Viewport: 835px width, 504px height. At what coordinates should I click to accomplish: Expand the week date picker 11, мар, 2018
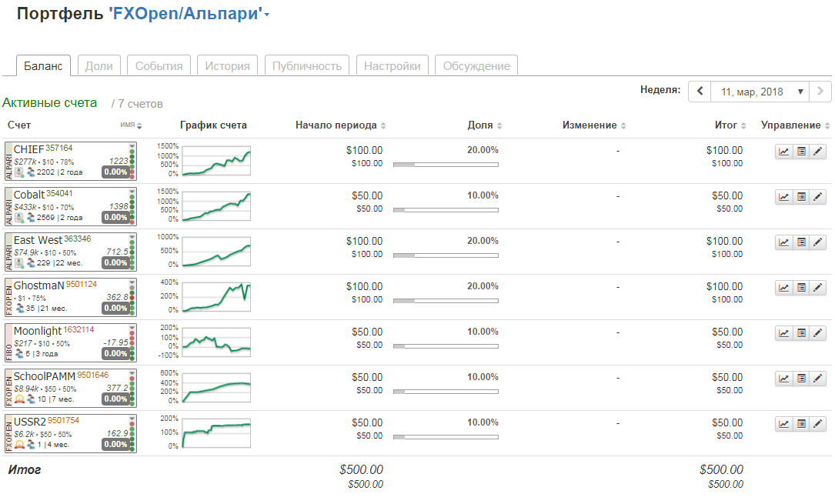click(760, 92)
